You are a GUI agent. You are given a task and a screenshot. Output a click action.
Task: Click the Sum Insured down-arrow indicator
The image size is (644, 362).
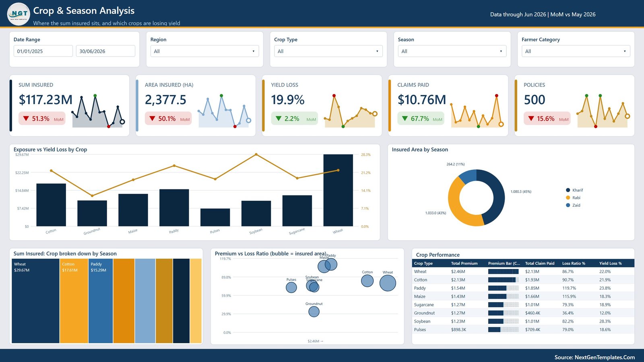coord(26,119)
